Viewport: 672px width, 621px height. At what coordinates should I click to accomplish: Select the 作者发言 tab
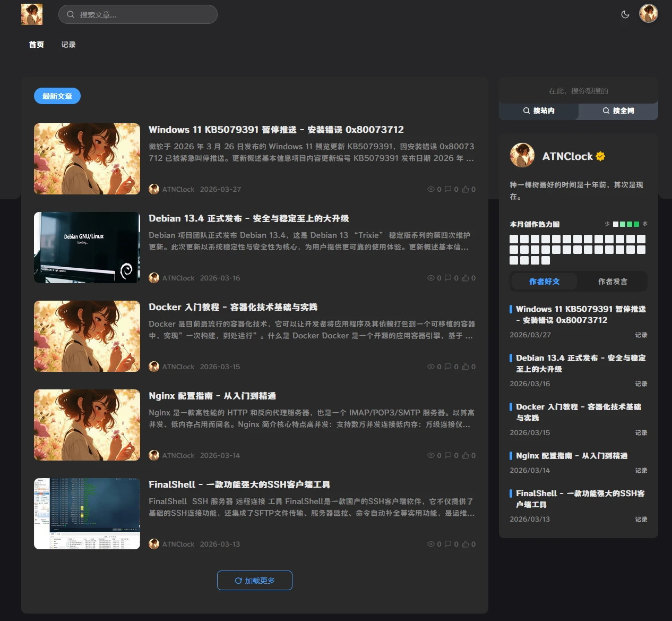coord(613,282)
